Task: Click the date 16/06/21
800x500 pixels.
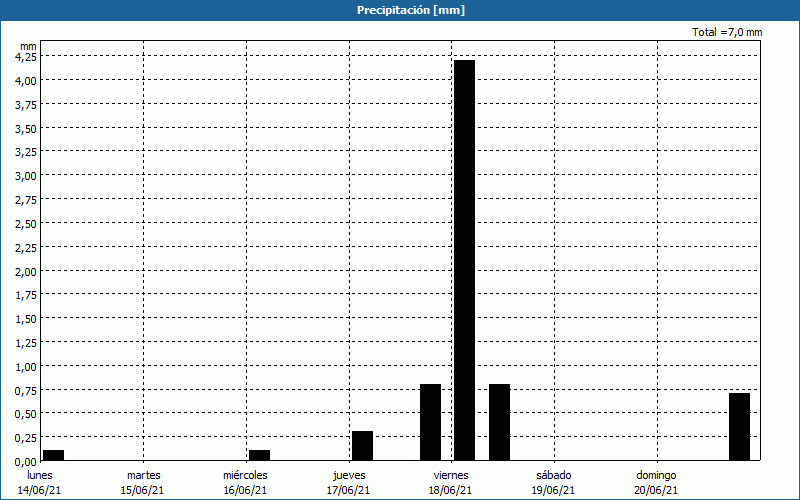Action: coord(245,490)
